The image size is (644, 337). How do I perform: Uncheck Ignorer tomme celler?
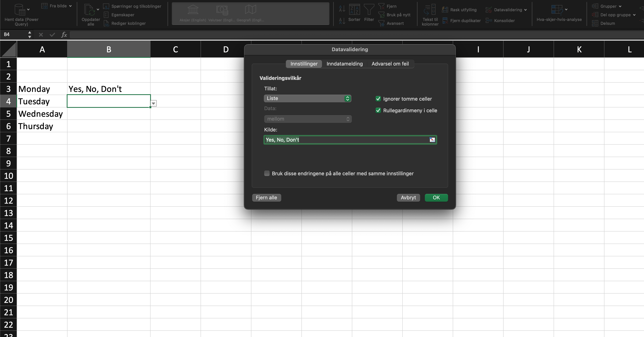[x=378, y=99]
